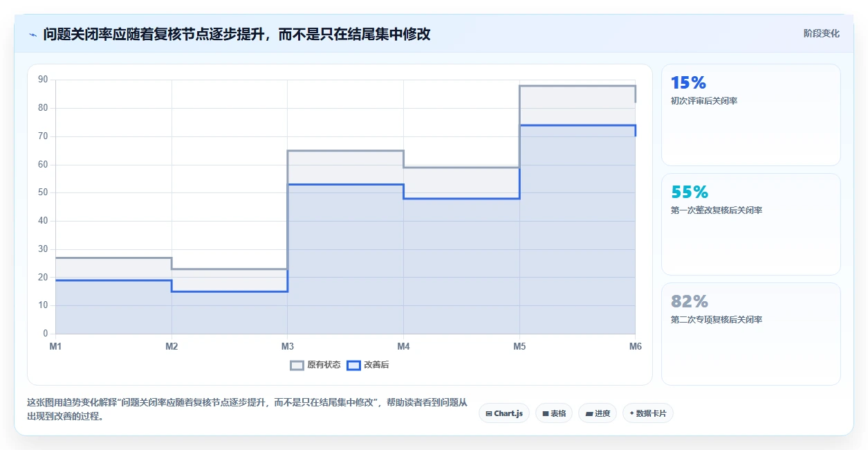Open the 15% 初次评审后关闭率 card
This screenshot has height=450, width=868.
click(x=751, y=115)
